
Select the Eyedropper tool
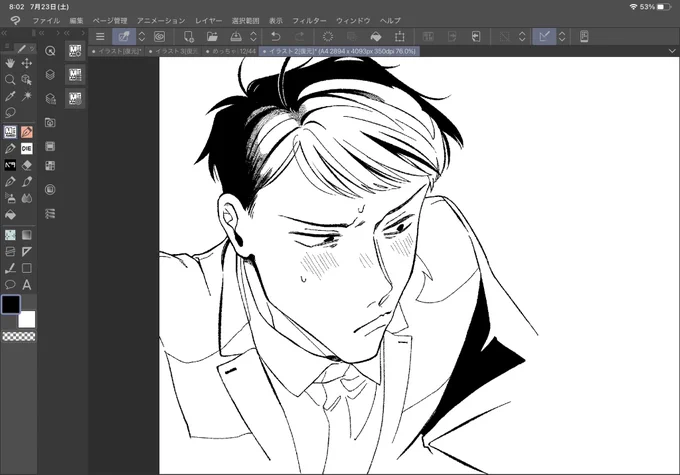click(10, 96)
